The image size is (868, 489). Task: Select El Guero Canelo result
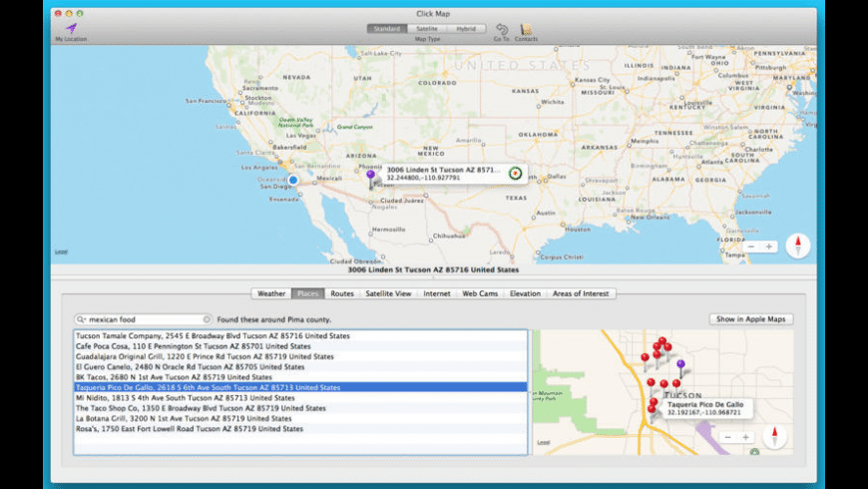coord(300,366)
